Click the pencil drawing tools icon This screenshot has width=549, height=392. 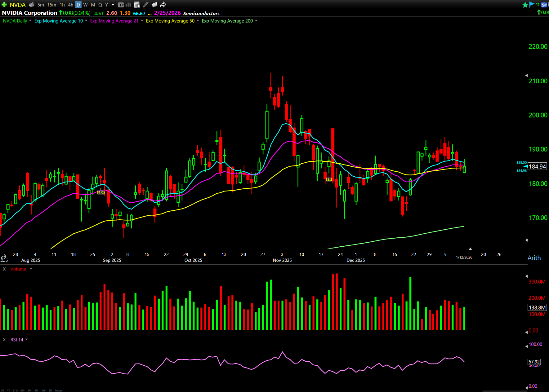pos(146,5)
